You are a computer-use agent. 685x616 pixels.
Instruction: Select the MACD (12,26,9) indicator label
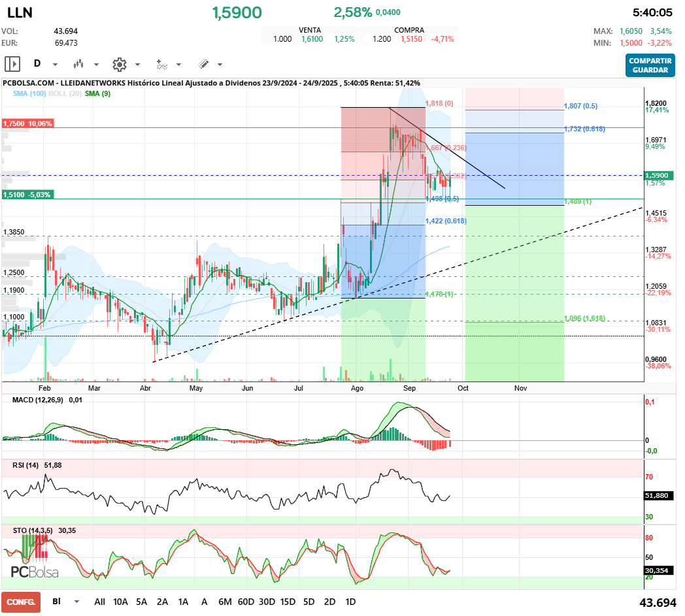(37, 400)
